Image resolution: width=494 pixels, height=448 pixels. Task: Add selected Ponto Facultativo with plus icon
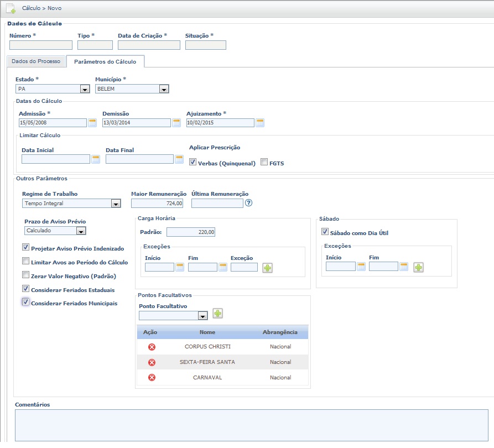(218, 314)
